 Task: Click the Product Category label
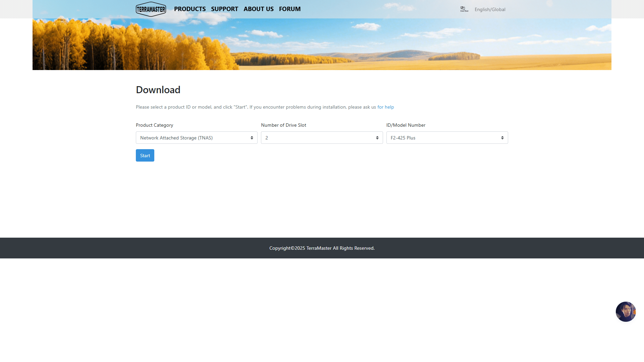[154, 125]
